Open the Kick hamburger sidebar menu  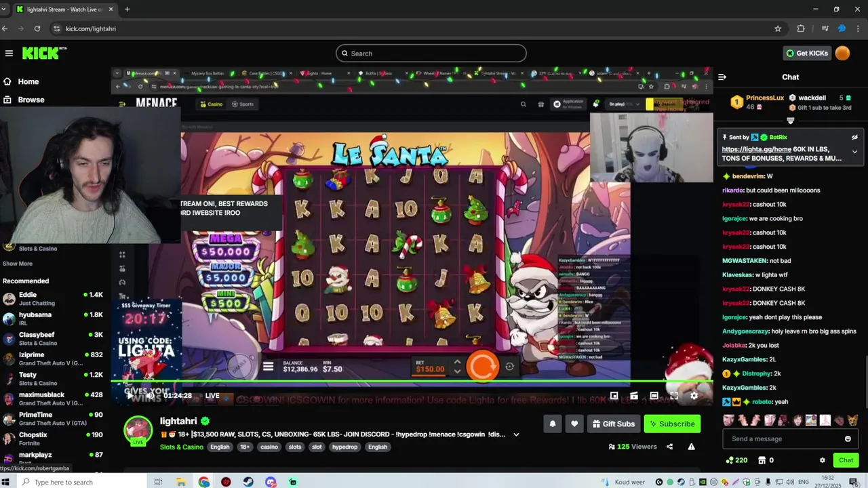pyautogui.click(x=9, y=54)
